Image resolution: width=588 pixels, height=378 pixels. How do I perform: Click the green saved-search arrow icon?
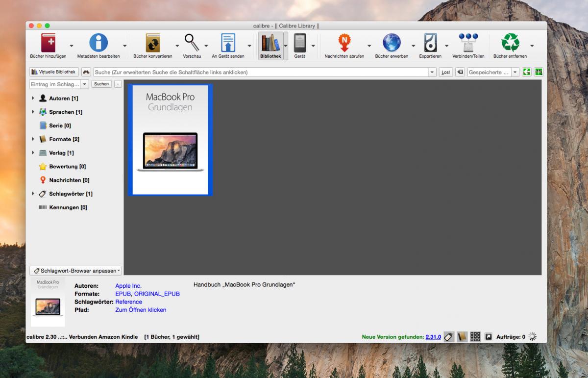[x=527, y=72]
